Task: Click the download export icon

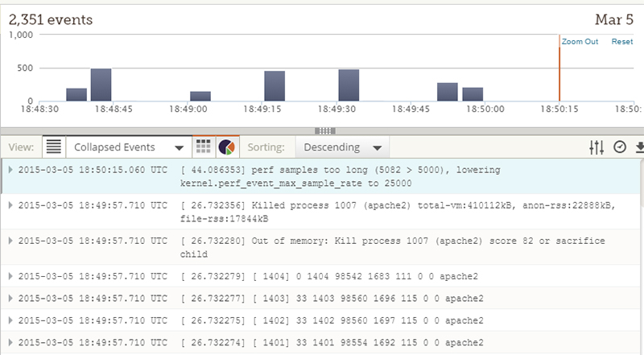Action: [640, 147]
